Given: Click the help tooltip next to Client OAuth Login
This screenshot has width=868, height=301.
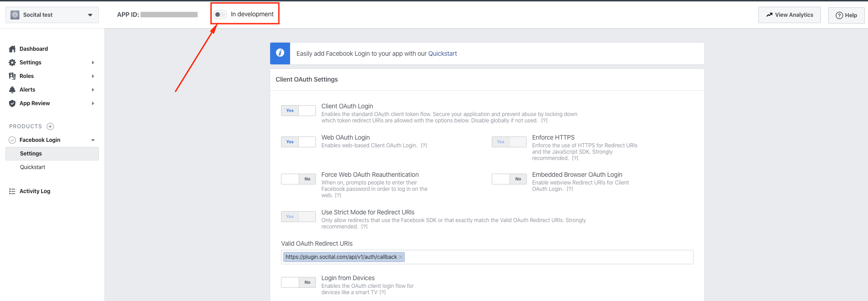Looking at the screenshot, I should coord(544,121).
